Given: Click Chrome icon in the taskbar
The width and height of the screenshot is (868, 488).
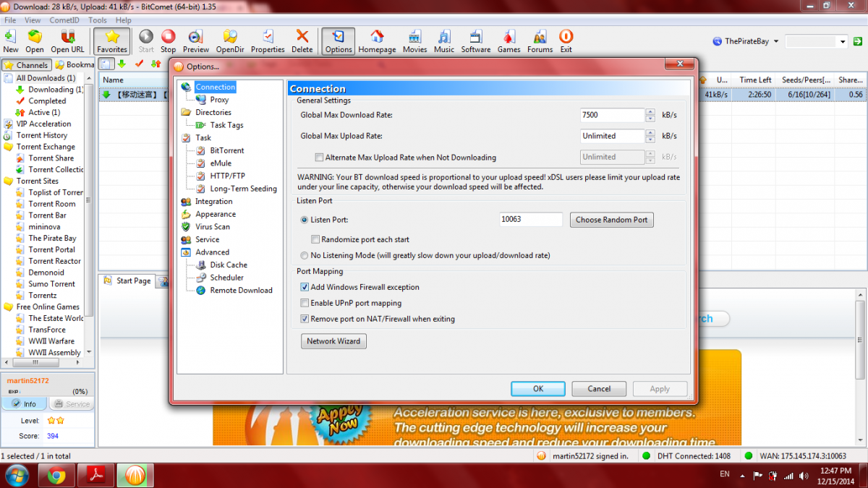Looking at the screenshot, I should (56, 475).
